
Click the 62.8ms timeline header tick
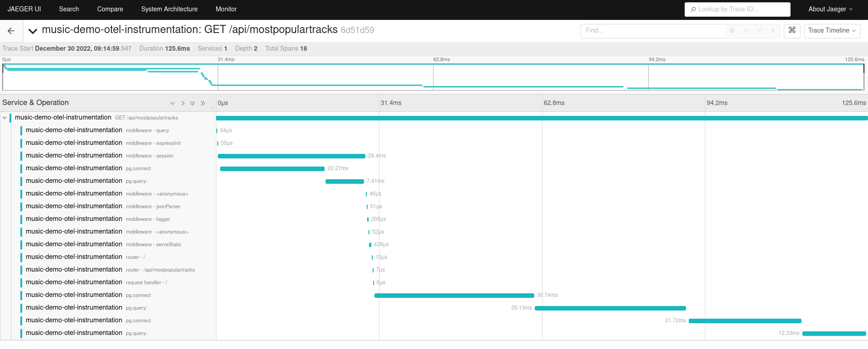tap(554, 103)
